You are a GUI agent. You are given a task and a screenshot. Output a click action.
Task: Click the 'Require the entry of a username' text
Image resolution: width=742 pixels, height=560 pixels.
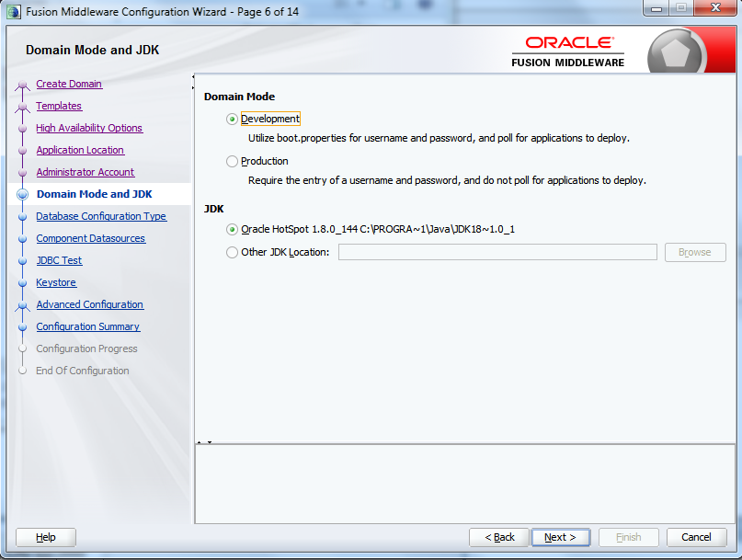click(x=447, y=180)
